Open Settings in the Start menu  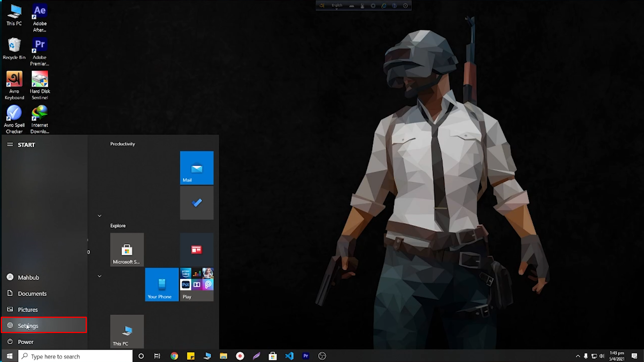point(44,326)
